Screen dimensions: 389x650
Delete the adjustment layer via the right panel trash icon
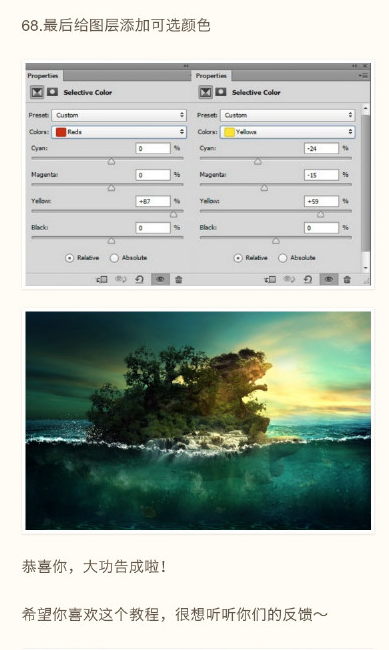point(347,279)
